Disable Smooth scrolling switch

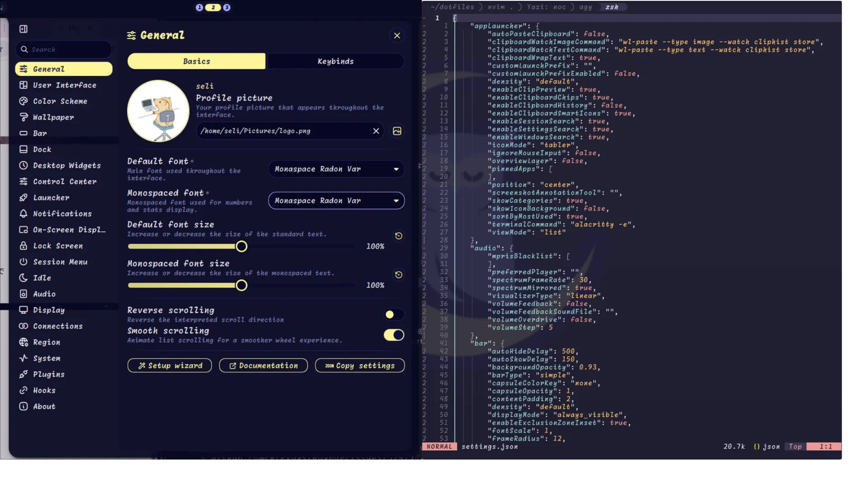pos(394,335)
